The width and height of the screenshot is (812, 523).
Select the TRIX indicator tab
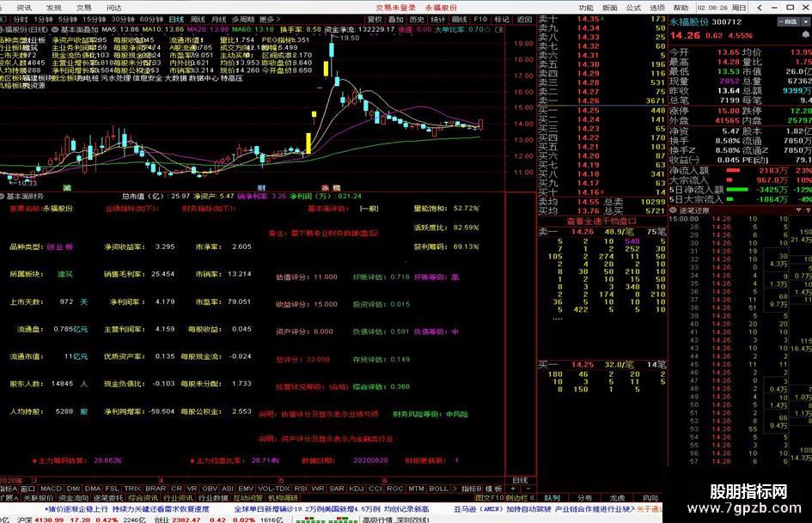pos(132,489)
